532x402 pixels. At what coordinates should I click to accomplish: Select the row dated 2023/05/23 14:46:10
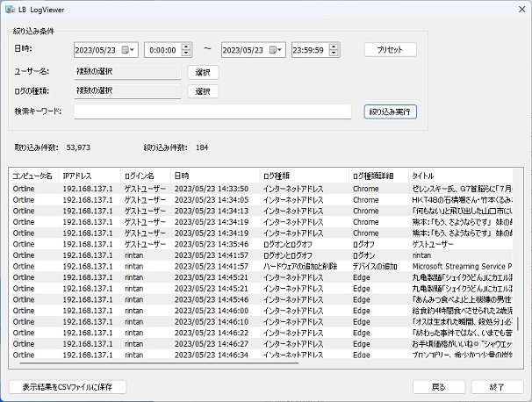[x=261, y=322]
